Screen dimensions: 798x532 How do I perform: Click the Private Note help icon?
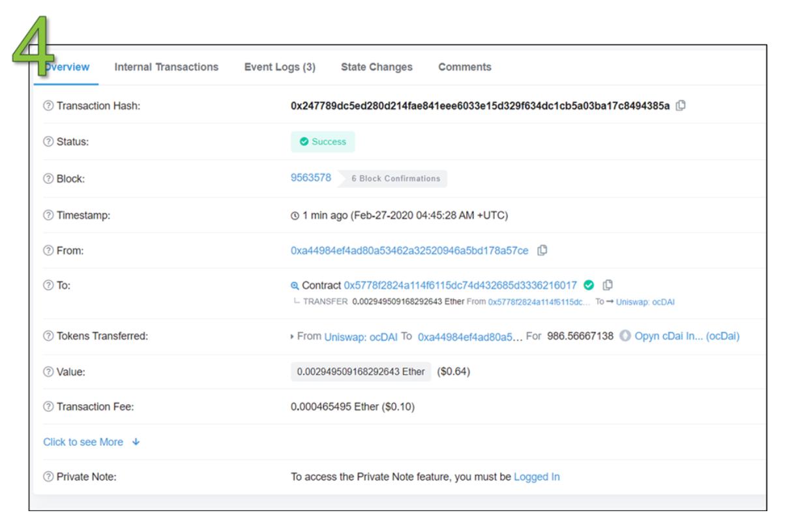(x=48, y=477)
